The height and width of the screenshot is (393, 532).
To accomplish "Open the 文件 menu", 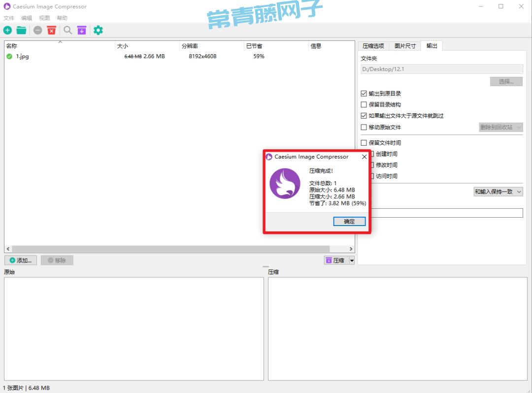I will coord(9,18).
